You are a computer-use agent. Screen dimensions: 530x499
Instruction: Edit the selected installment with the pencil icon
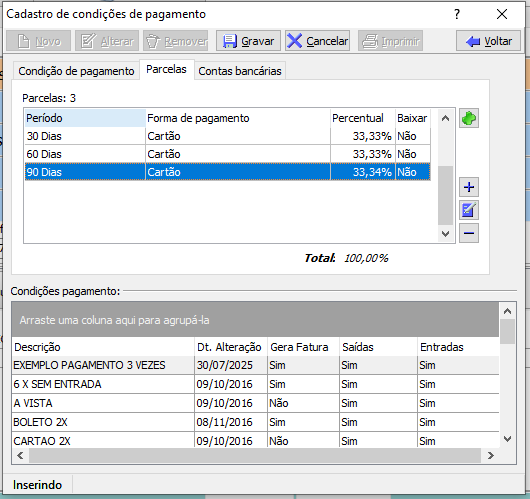468,210
